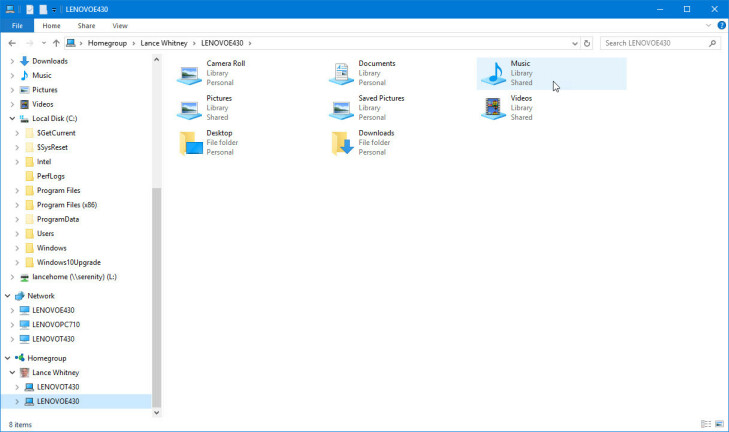Expand the Users folder node

click(17, 234)
